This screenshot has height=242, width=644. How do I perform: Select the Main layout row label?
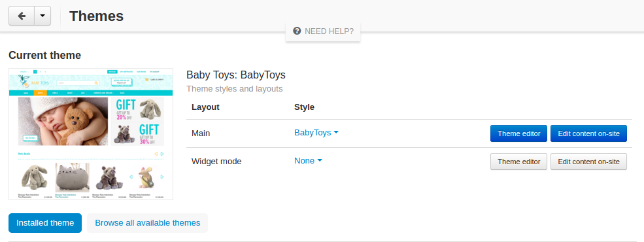click(201, 133)
